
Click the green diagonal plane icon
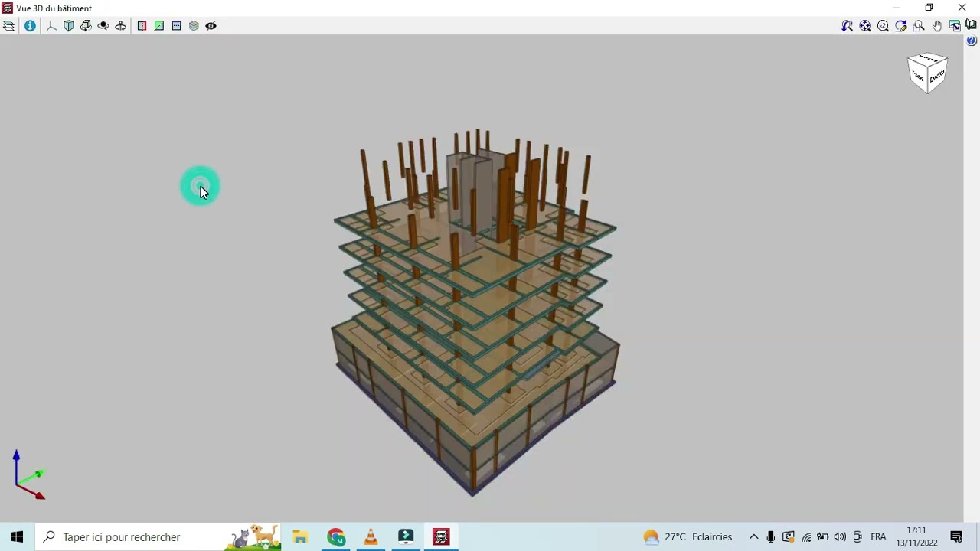[x=159, y=26]
